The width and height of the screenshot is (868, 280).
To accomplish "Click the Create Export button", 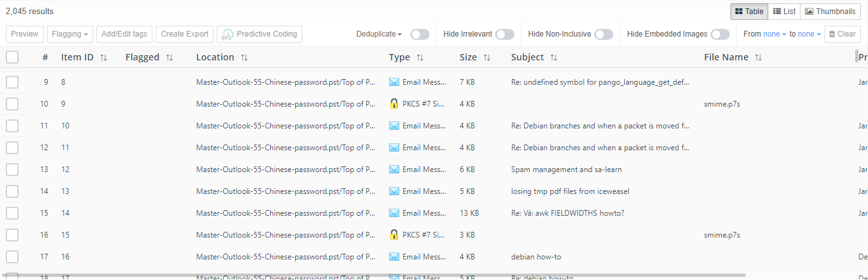I will point(185,34).
